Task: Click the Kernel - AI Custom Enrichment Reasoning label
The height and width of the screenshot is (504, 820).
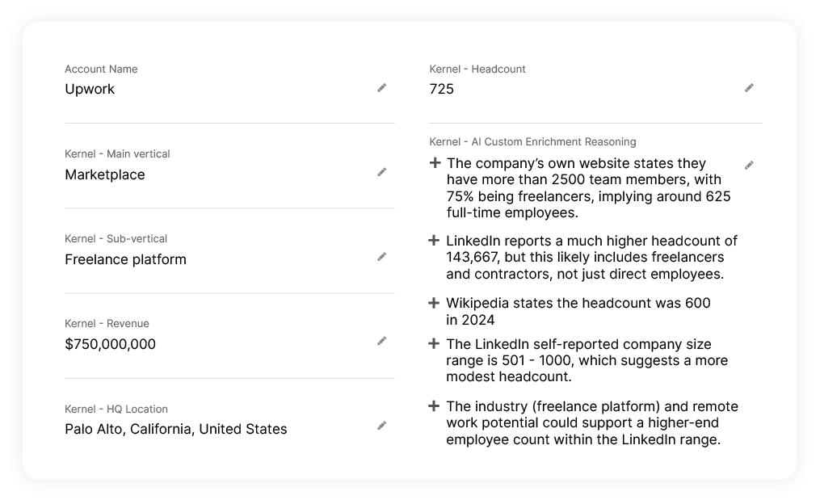Action: (533, 141)
